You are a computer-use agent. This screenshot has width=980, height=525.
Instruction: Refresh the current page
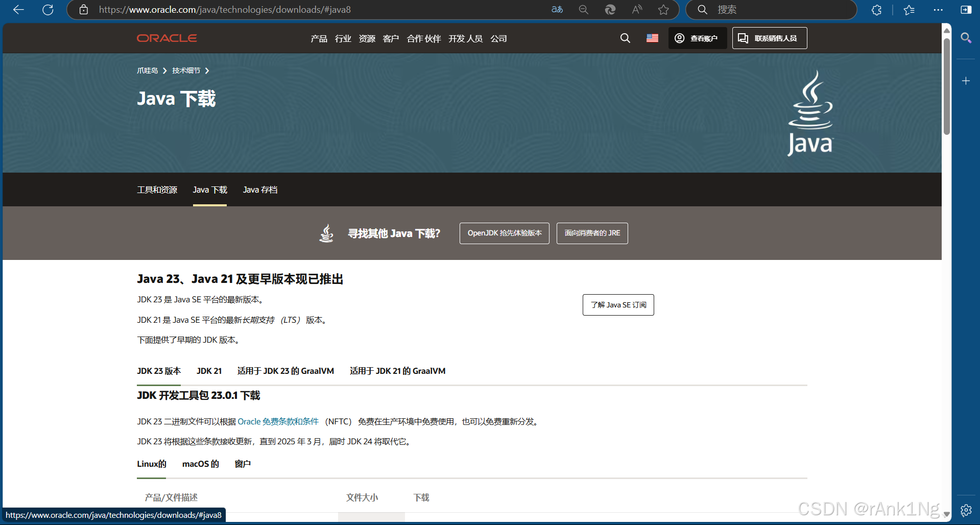click(x=48, y=10)
